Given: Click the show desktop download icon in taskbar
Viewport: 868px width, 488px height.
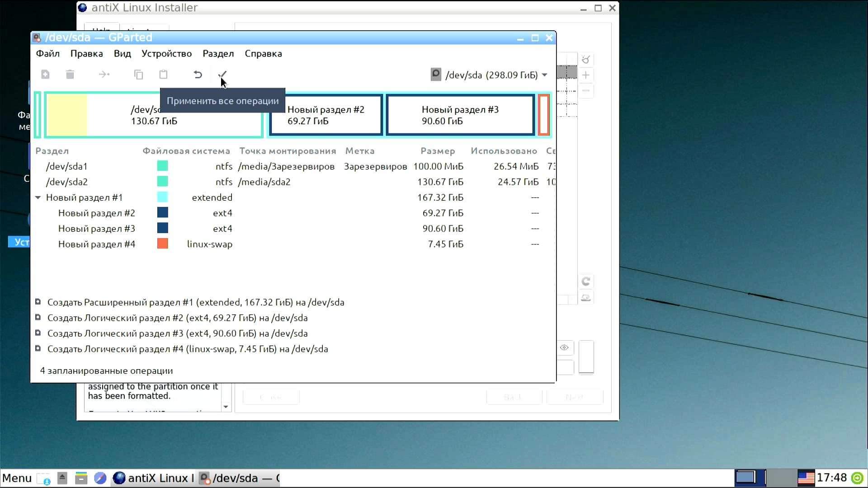Looking at the screenshot, I should (44, 478).
